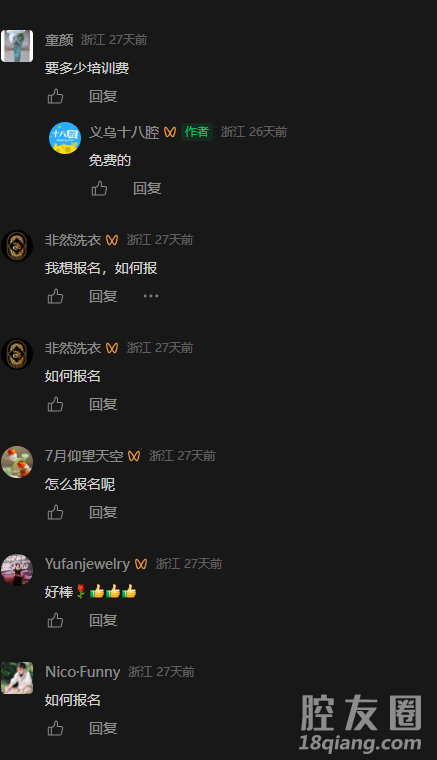The height and width of the screenshot is (760, 437).
Task: Open the first 非然洗衣 username link
Action: (x=73, y=240)
